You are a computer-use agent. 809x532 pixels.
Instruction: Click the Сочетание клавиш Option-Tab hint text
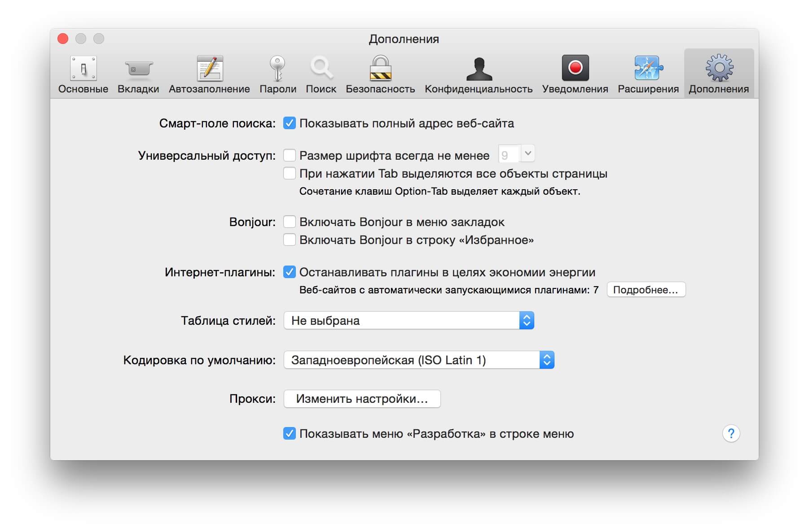pos(440,191)
